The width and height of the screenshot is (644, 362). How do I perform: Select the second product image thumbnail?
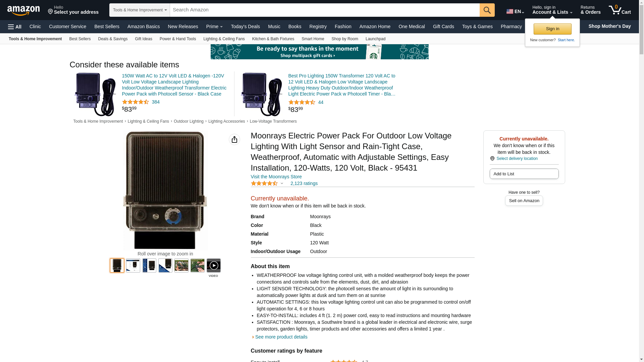pyautogui.click(x=133, y=265)
